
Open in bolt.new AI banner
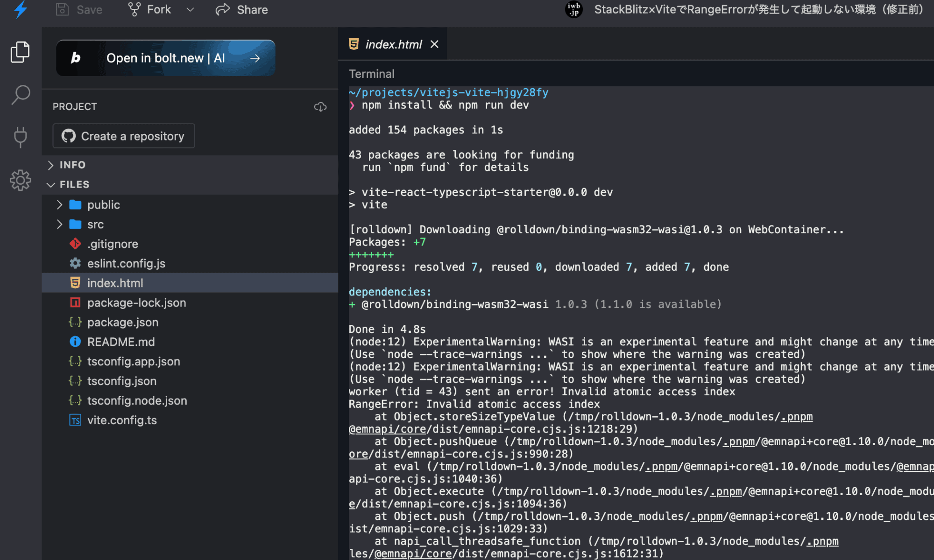click(x=166, y=58)
